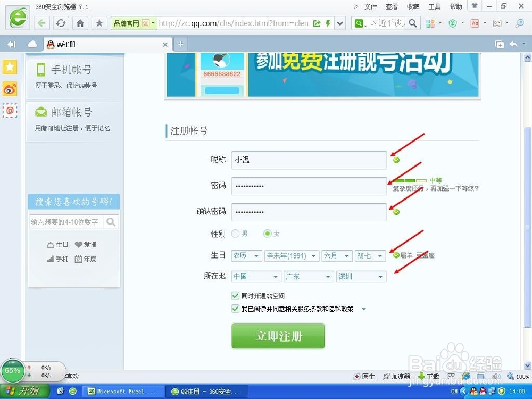532x399 pixels.
Task: Open a new tab with plus button
Action: [x=181, y=44]
